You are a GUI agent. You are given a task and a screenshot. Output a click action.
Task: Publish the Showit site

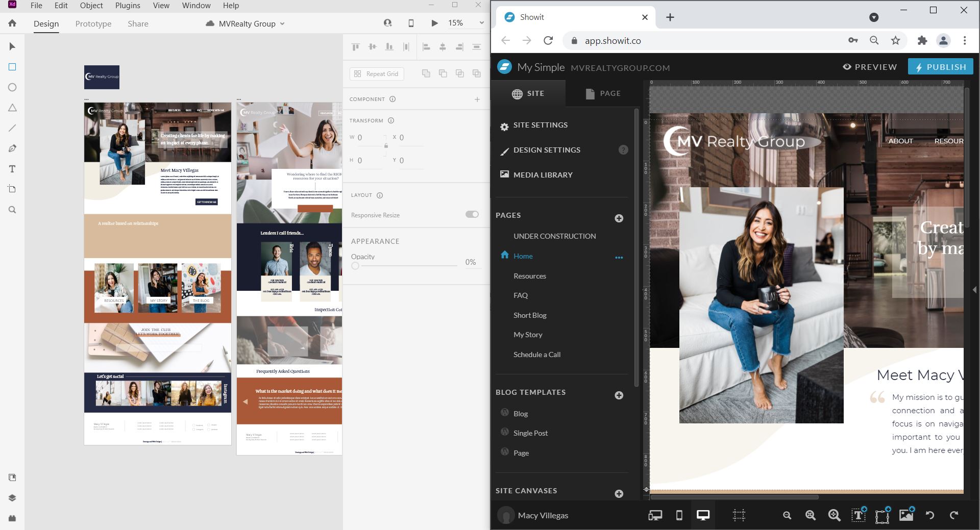pyautogui.click(x=941, y=66)
